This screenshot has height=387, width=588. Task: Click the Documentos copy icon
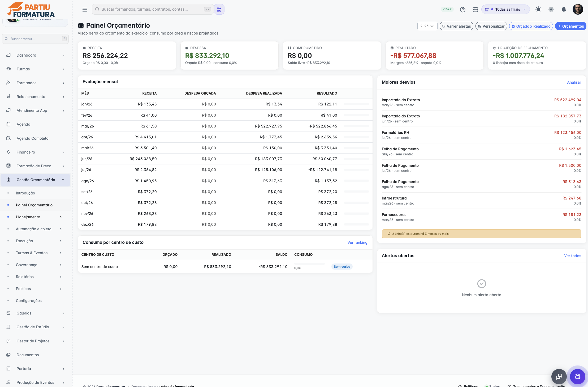(8, 355)
